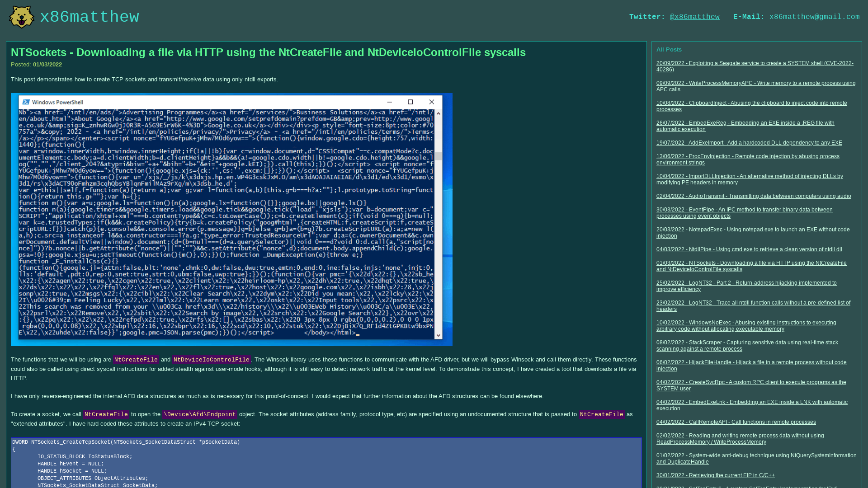Click the first NtCreateFile code label

(x=136, y=360)
